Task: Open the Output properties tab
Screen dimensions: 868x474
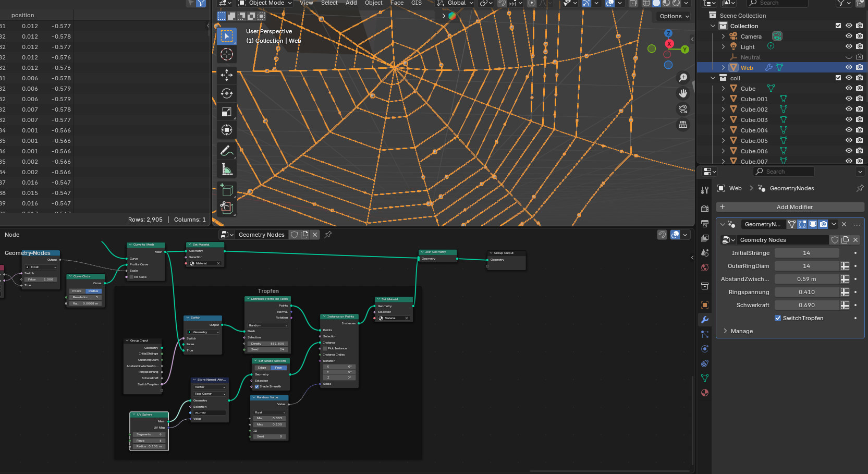Action: click(x=705, y=224)
